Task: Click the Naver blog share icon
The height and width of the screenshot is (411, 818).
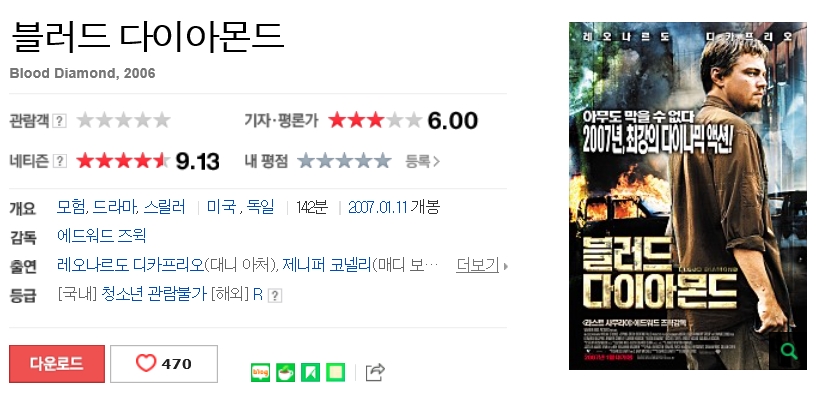Action: (x=260, y=372)
